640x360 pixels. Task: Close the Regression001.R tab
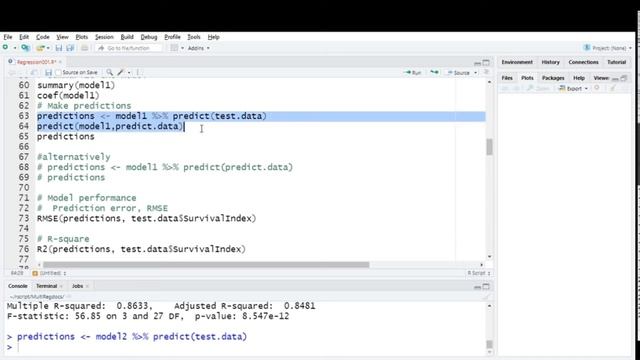click(60, 62)
